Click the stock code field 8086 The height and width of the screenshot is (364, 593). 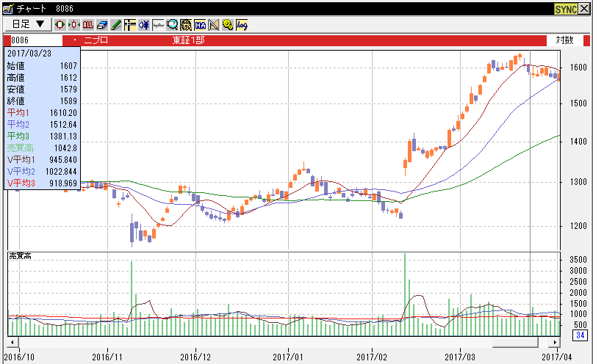point(33,40)
